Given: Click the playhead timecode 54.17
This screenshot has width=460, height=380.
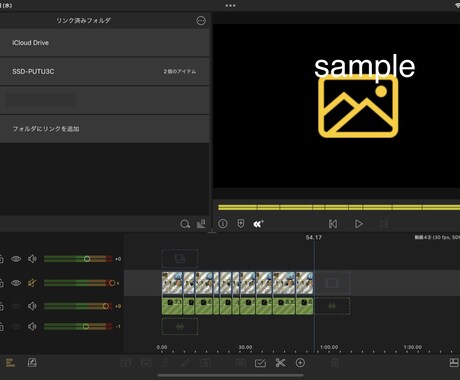Looking at the screenshot, I should [x=314, y=238].
